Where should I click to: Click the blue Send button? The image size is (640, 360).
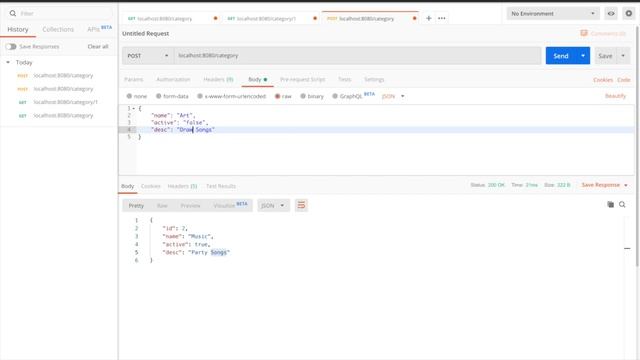[561, 56]
